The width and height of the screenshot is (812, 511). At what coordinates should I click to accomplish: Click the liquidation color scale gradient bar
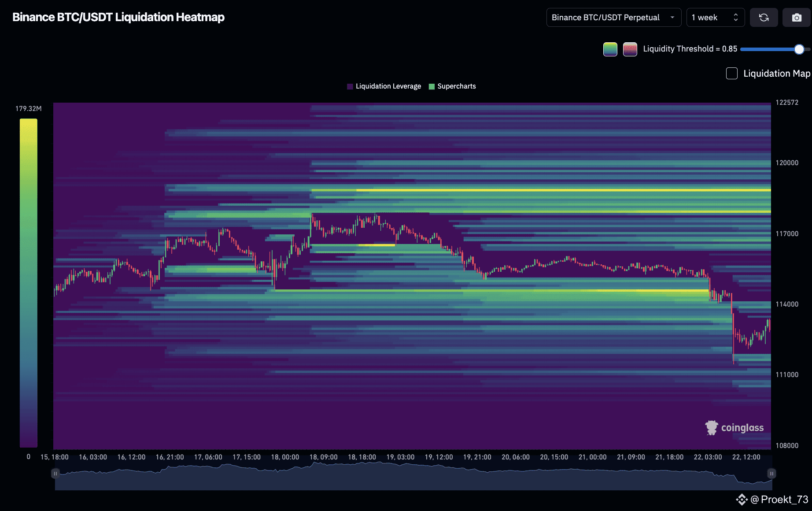29,283
